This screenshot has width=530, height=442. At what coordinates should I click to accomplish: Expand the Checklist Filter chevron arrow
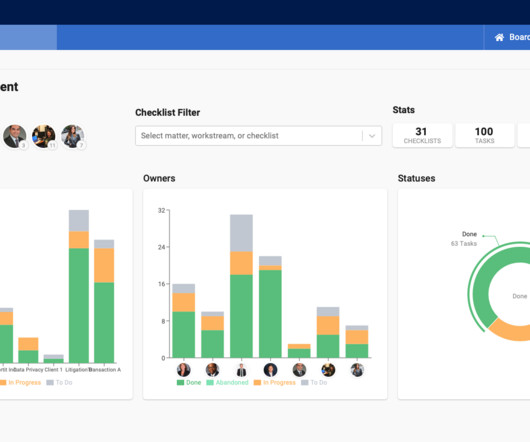tap(372, 136)
